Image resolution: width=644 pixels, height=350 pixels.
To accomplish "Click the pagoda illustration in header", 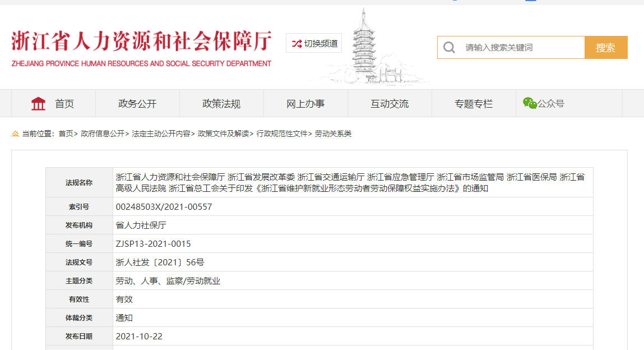I will point(364,45).
